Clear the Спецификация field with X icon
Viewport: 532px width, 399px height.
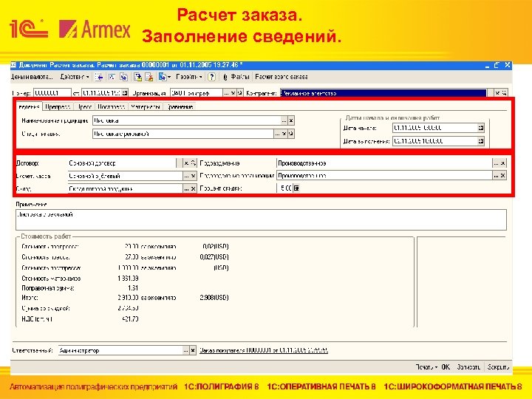click(284, 134)
